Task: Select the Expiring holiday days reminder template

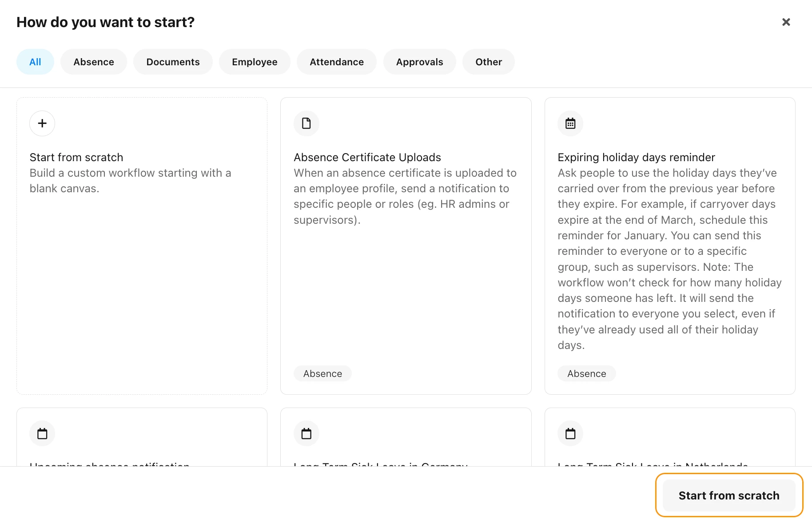Action: click(x=636, y=157)
